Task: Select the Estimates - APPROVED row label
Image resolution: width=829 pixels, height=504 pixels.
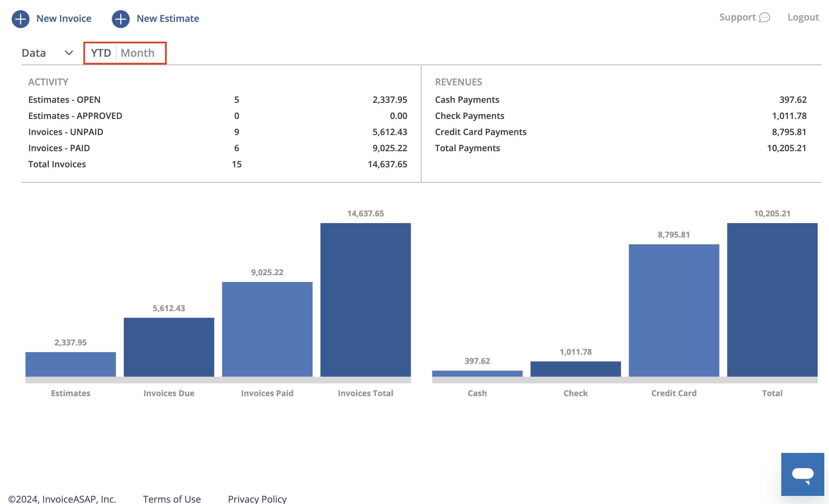Action: coord(75,116)
